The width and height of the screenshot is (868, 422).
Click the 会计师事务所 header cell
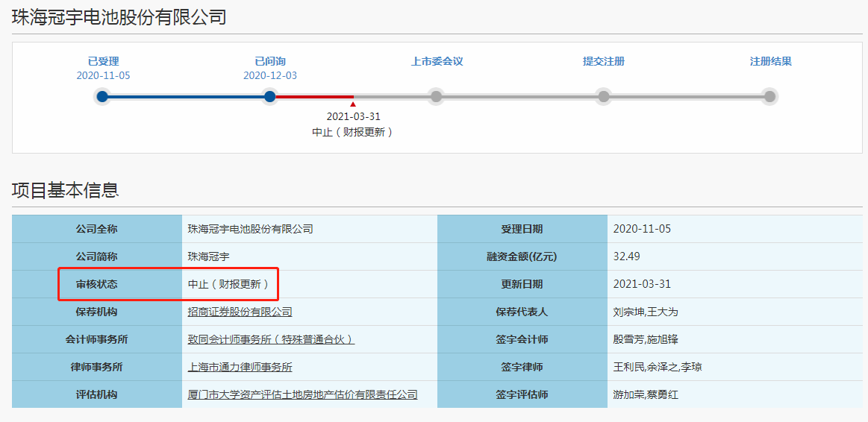[97, 339]
